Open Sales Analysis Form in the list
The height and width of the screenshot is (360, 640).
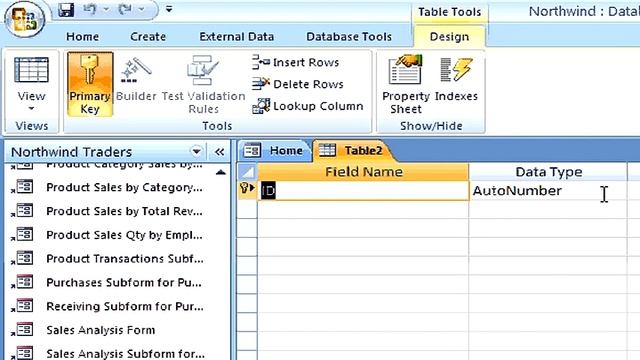tap(100, 330)
